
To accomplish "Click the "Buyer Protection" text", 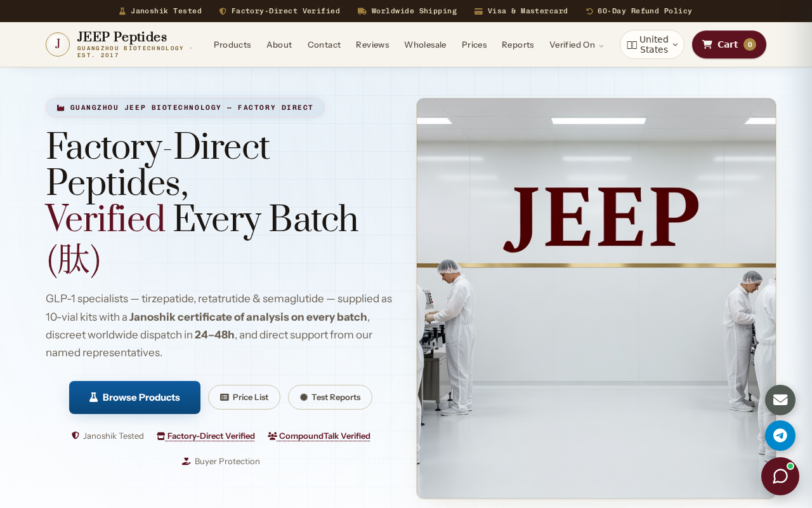I will pyautogui.click(x=227, y=462).
